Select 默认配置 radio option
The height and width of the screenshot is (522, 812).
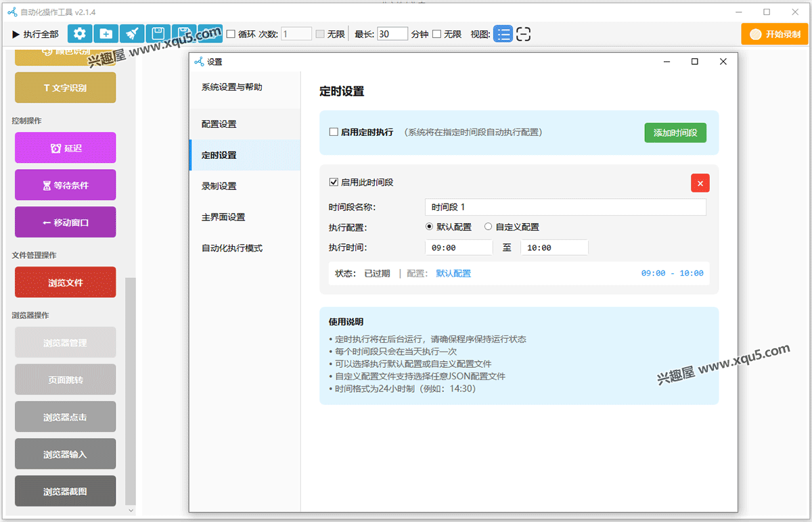(429, 227)
